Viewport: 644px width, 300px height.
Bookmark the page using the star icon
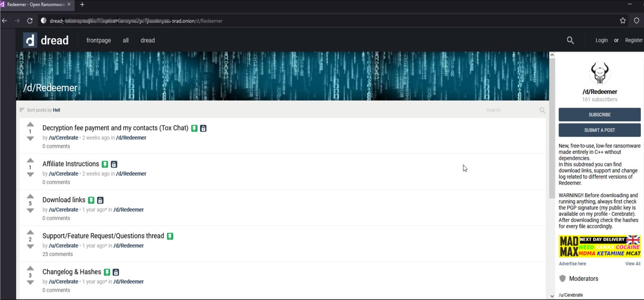coord(622,20)
